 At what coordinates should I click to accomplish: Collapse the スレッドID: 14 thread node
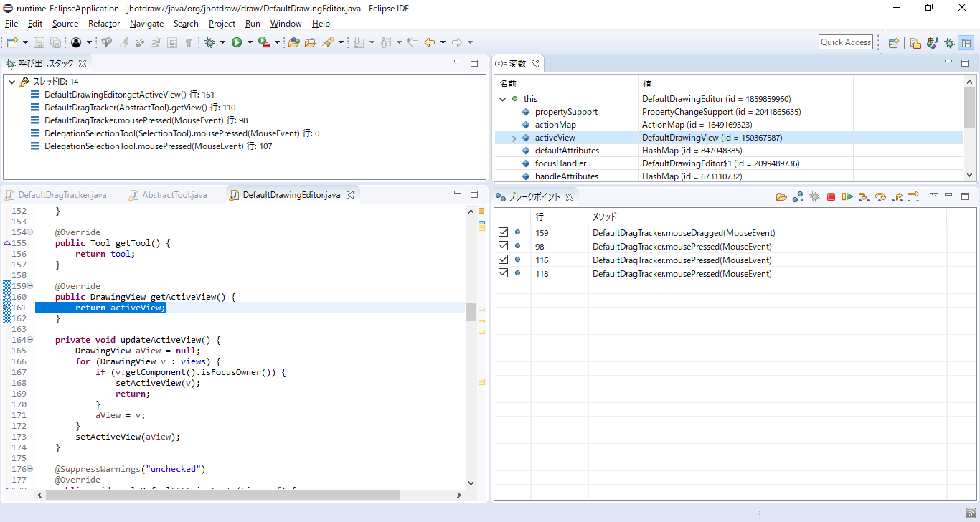click(11, 82)
